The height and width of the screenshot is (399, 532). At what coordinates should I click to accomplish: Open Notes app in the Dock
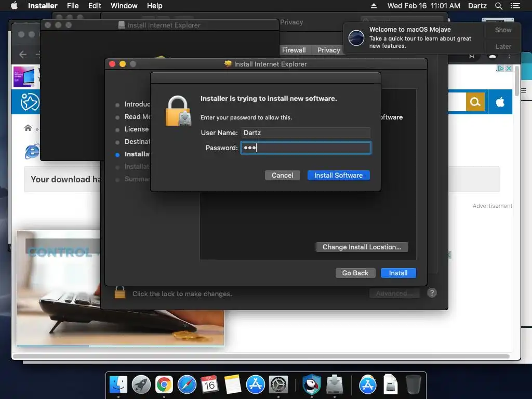pyautogui.click(x=233, y=384)
